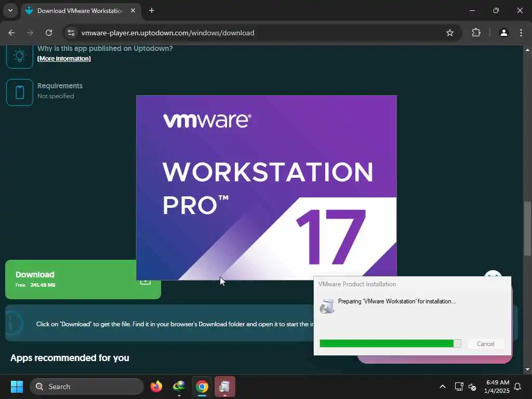Select the Download VMware Workstation tab
Screen dimensions: 532x399
pos(82,11)
